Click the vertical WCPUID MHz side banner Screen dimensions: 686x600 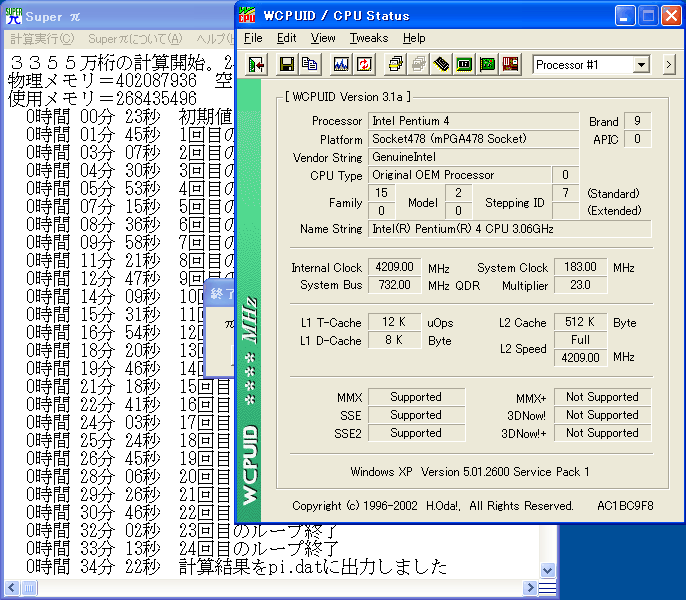tap(249, 301)
